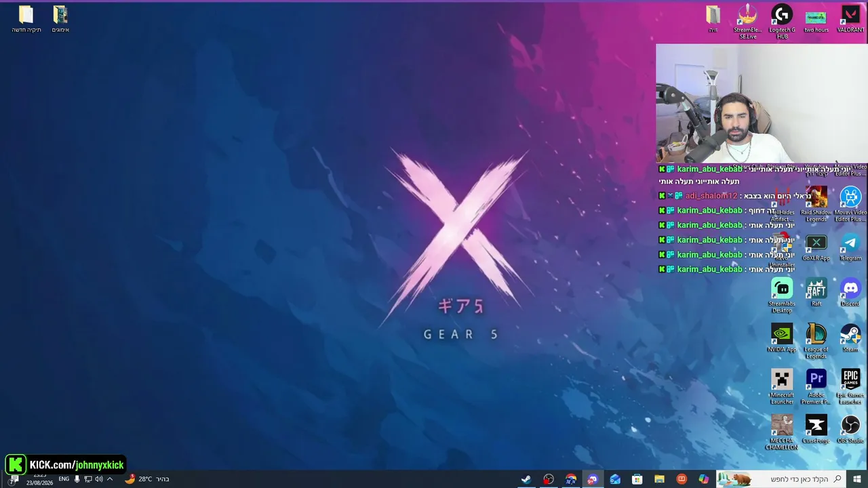The width and height of the screenshot is (868, 488).
Task: Select the MECCHA CHAMELEON desktop icon
Action: pos(782,432)
